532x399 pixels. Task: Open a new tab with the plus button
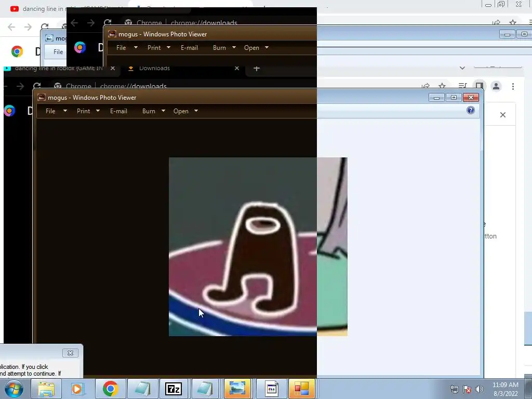click(257, 69)
